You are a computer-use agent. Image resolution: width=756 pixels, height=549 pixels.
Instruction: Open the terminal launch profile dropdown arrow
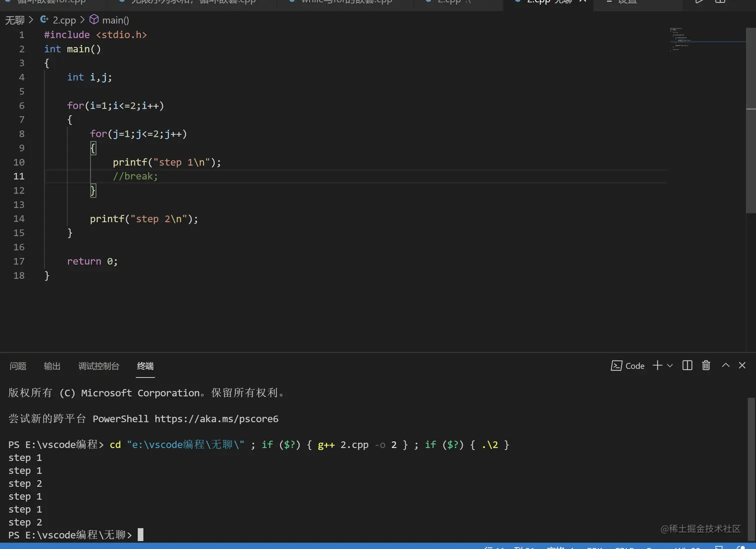coord(670,365)
